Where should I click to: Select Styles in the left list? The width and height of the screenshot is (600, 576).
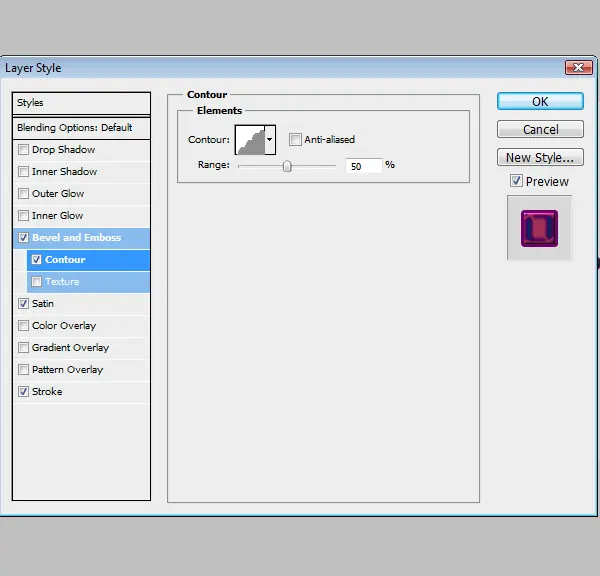[x=81, y=103]
